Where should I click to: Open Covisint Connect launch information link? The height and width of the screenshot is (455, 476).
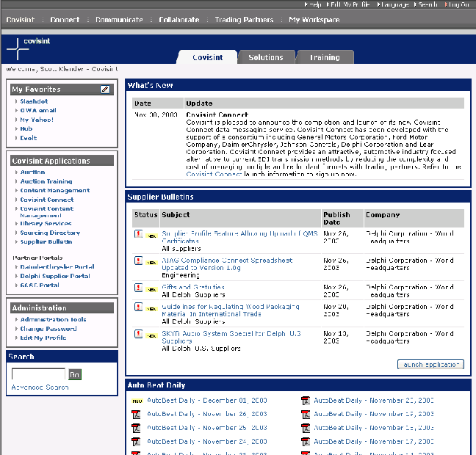pos(214,175)
